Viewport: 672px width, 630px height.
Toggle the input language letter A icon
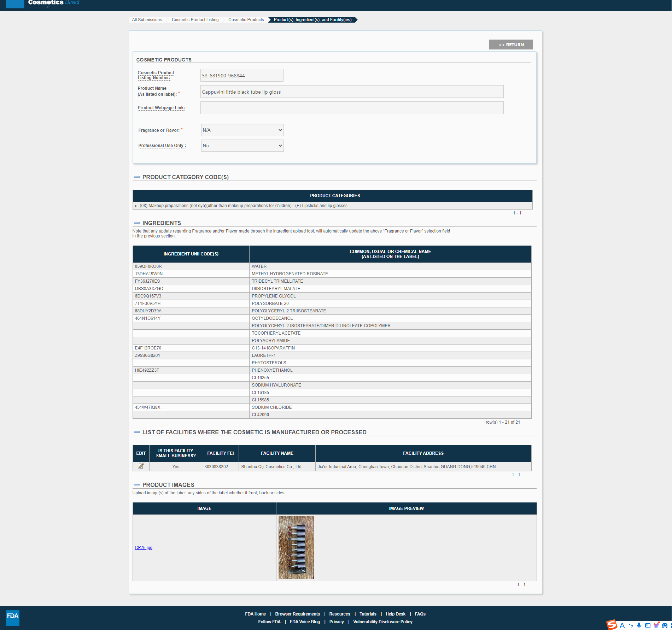click(622, 625)
